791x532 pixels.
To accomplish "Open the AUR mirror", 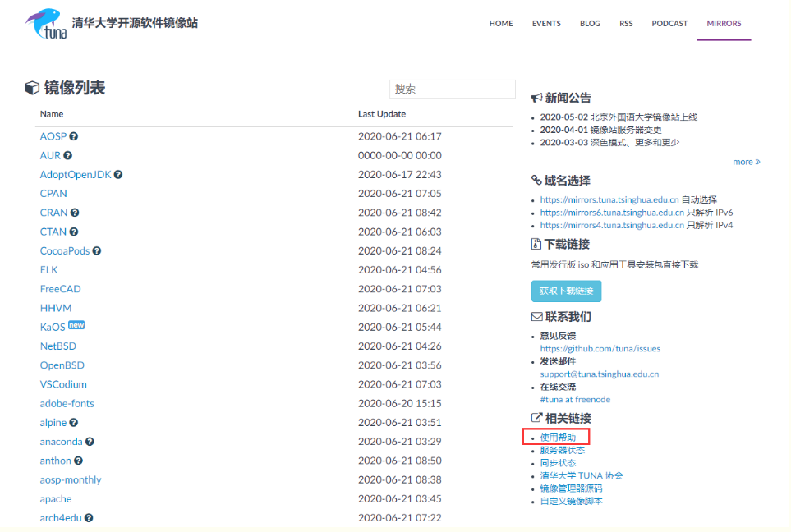I will (50, 155).
